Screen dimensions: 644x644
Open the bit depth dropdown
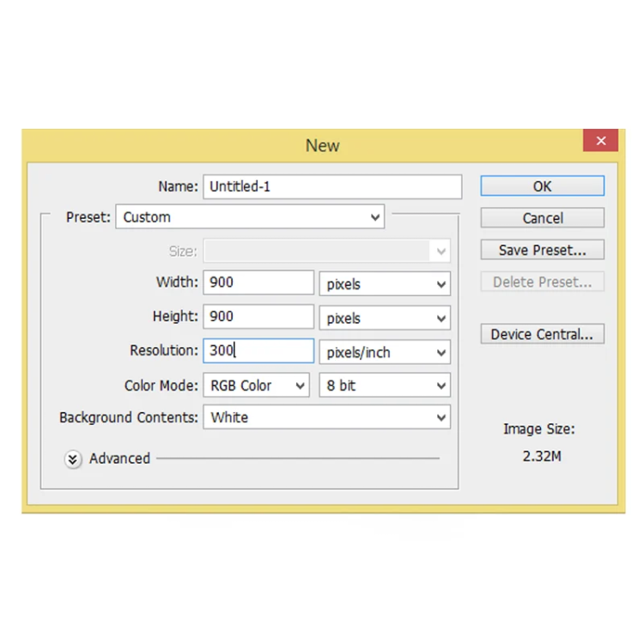click(385, 386)
